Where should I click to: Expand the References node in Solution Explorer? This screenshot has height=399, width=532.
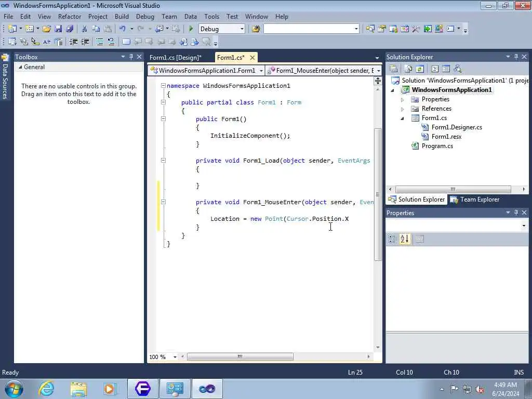(x=403, y=109)
